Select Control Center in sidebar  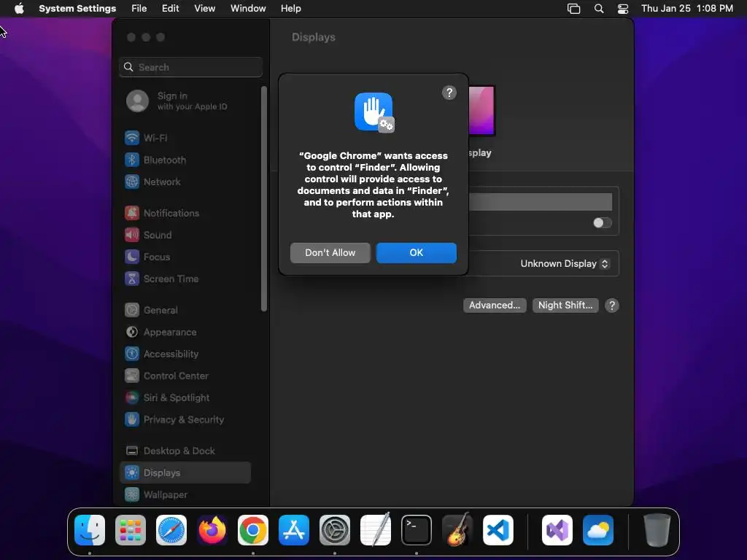tap(185, 376)
